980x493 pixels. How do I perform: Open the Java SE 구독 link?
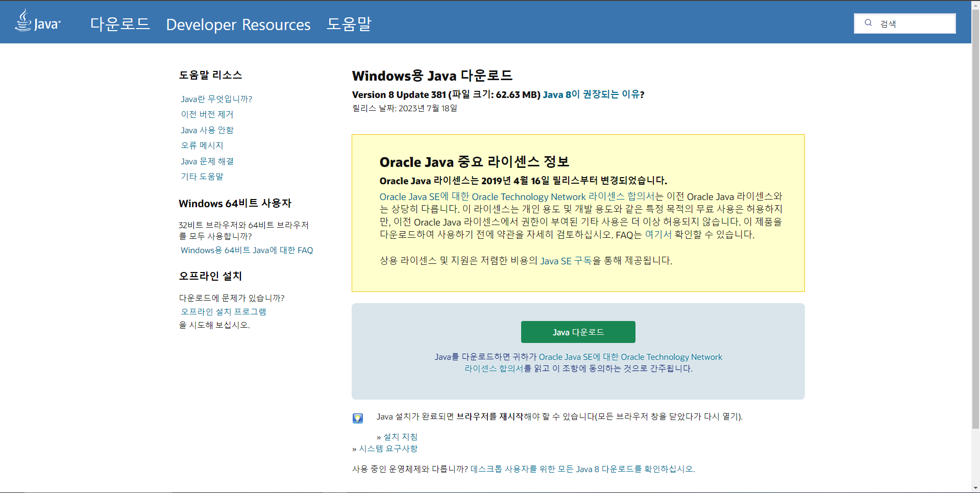click(x=566, y=261)
